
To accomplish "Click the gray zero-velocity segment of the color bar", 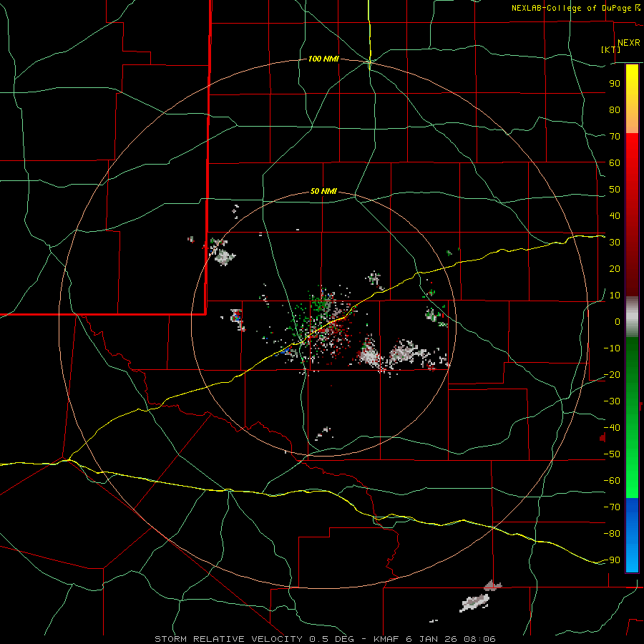I will point(632,317).
